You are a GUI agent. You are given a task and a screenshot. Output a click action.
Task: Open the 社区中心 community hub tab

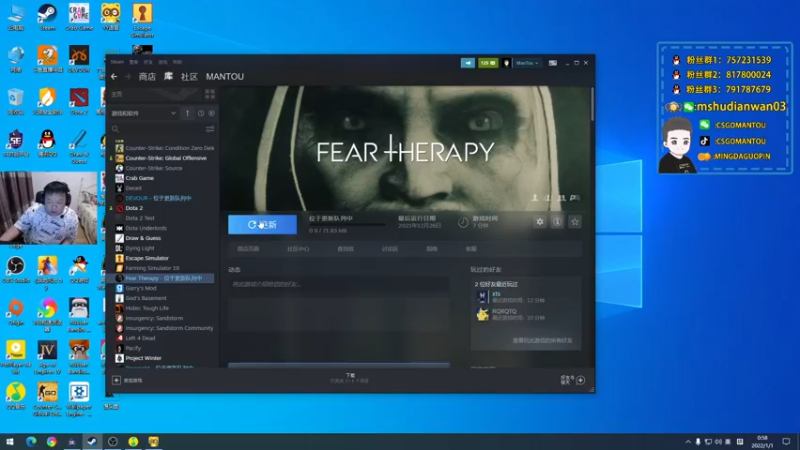(298, 249)
